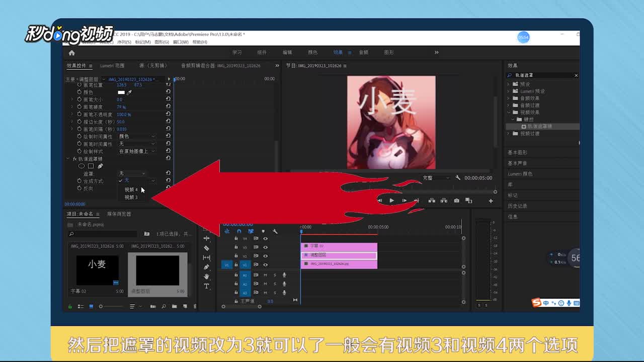Open program monitor wrench settings
This screenshot has height=362, width=644.
tap(458, 178)
